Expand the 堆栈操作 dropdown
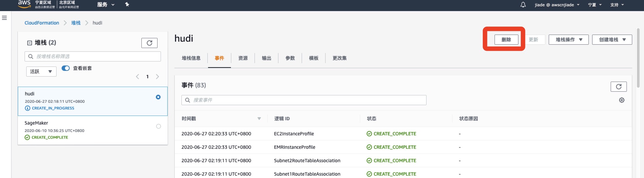Image resolution: width=644 pixels, height=178 pixels. [x=568, y=40]
